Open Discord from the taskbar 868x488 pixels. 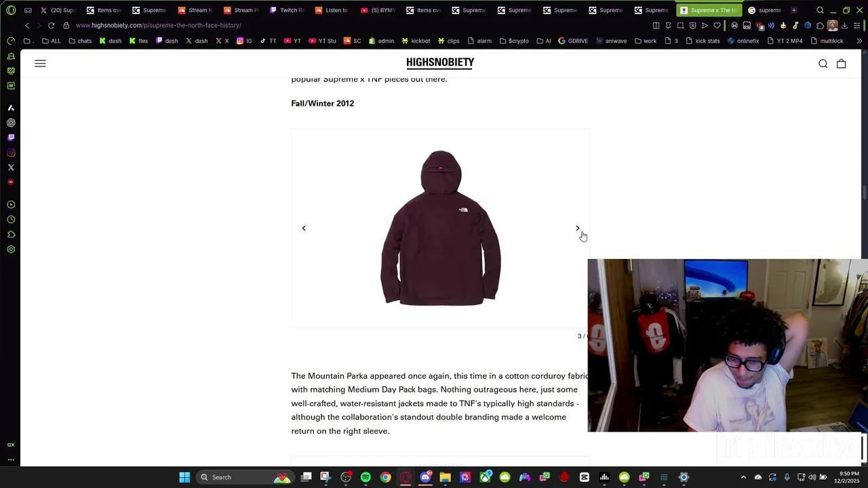tap(425, 477)
